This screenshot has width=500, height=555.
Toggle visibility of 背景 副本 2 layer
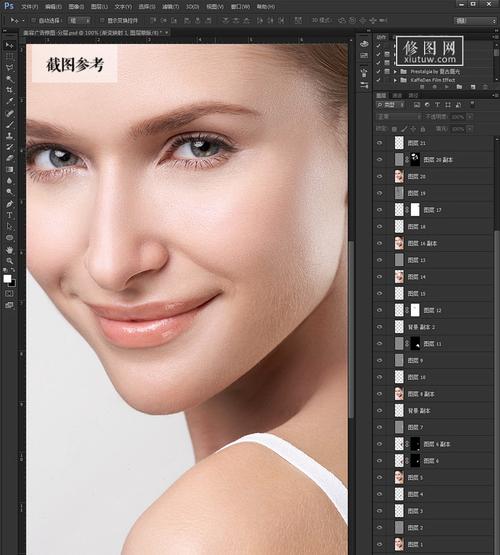[380, 327]
